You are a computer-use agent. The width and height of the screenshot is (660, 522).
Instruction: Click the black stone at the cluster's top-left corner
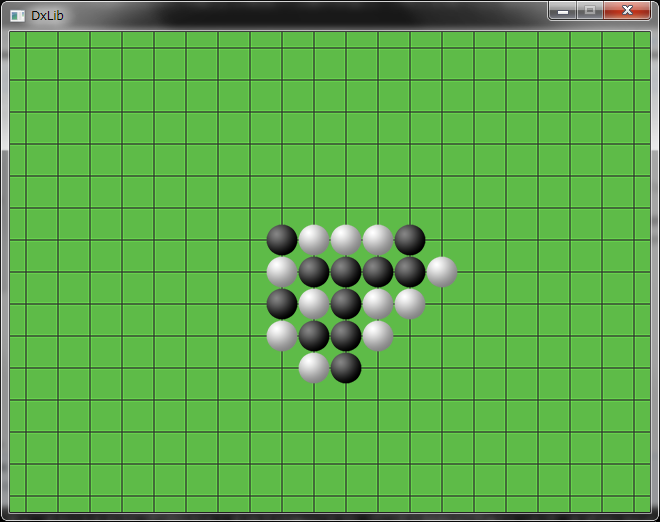[x=282, y=240]
